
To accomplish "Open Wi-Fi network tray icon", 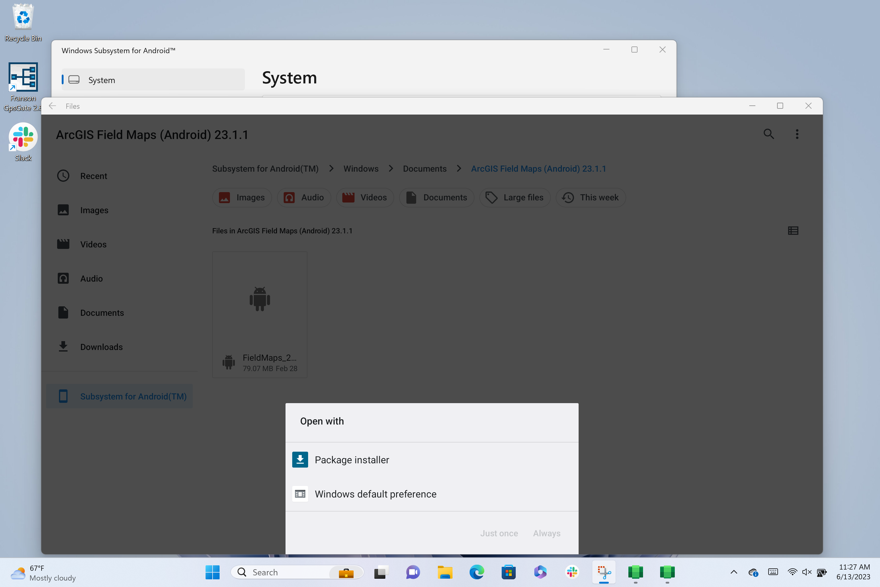I will (792, 572).
